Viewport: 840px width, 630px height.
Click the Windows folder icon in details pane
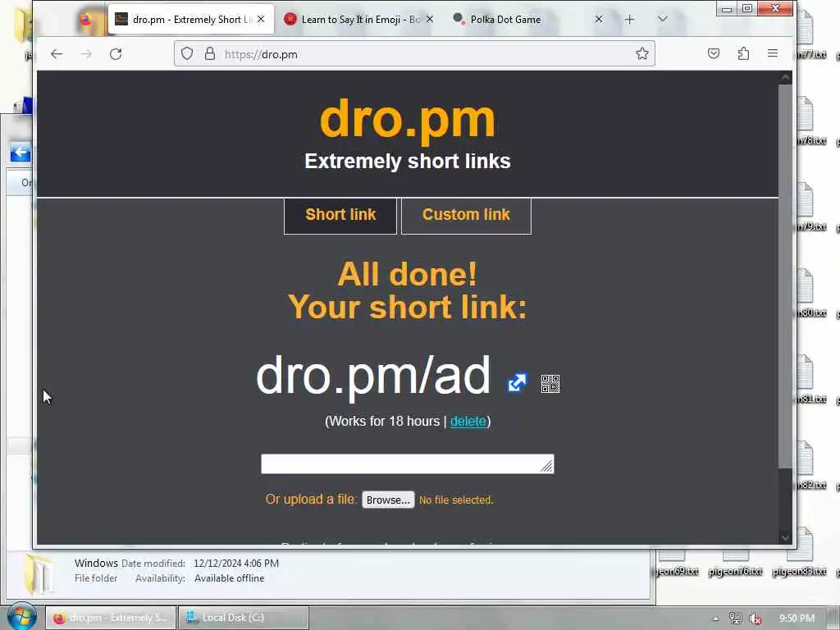39,574
